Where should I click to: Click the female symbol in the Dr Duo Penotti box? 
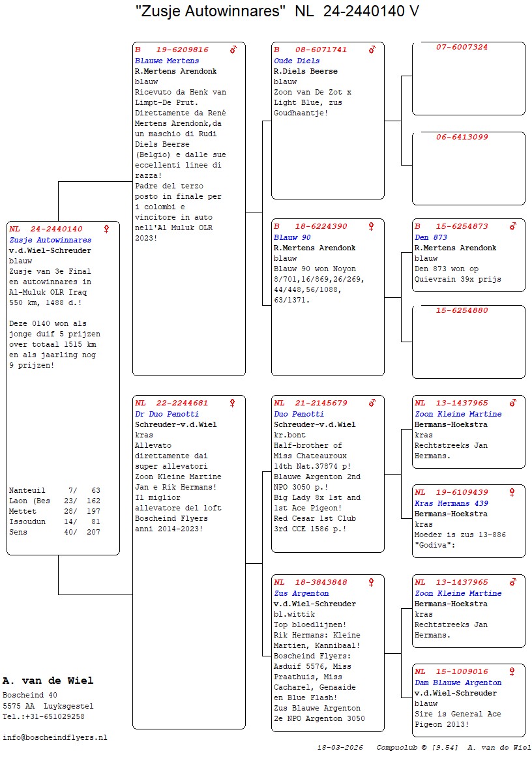pyautogui.click(x=233, y=403)
